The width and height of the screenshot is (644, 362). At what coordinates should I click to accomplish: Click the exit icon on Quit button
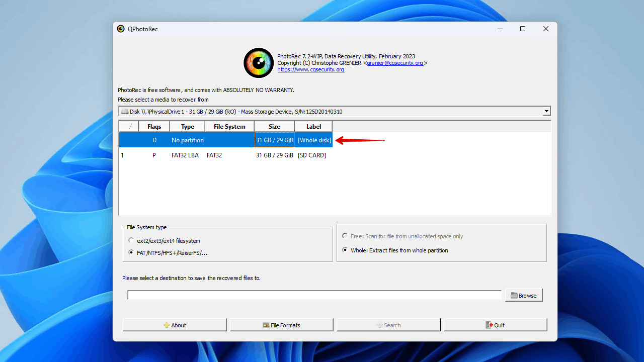click(489, 325)
